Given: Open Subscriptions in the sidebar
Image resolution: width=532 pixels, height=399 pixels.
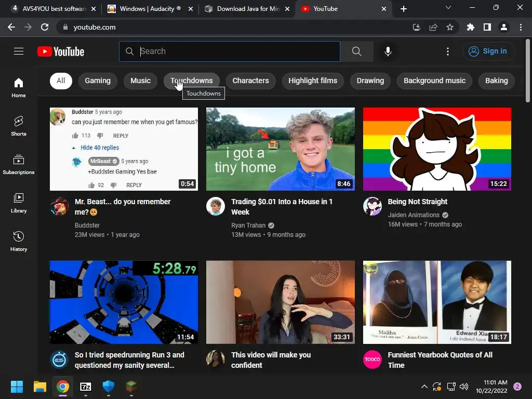Looking at the screenshot, I should pos(19,164).
